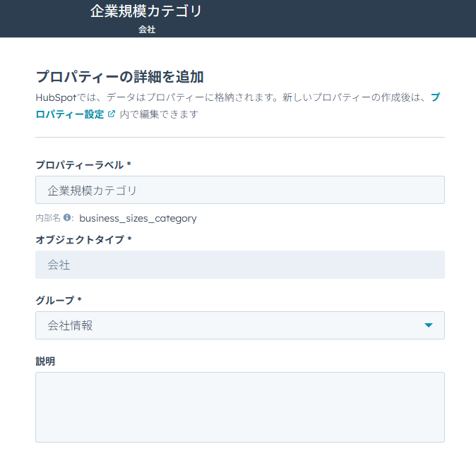This screenshot has width=476, height=463.
Task: Click the 内部名 label text
Action: point(48,218)
